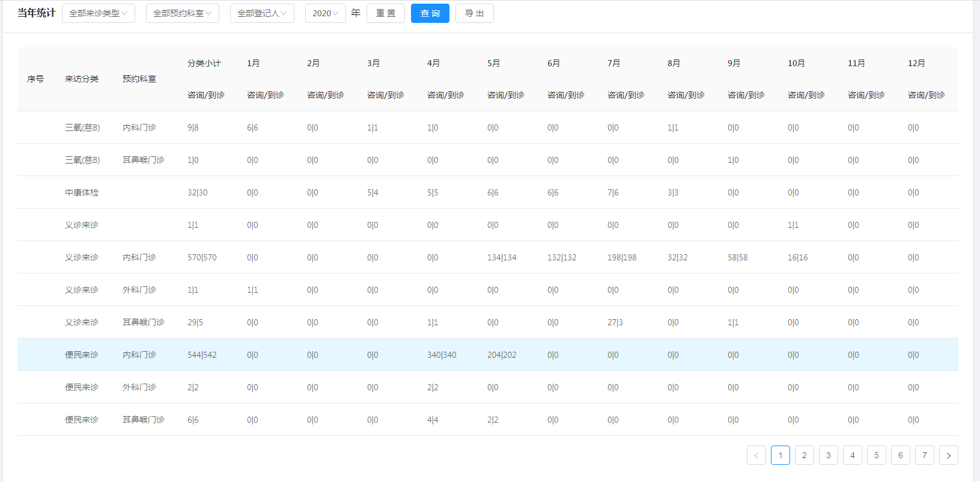This screenshot has width=980, height=481.
Task: Click the 32|32 August cell
Action: coord(678,257)
